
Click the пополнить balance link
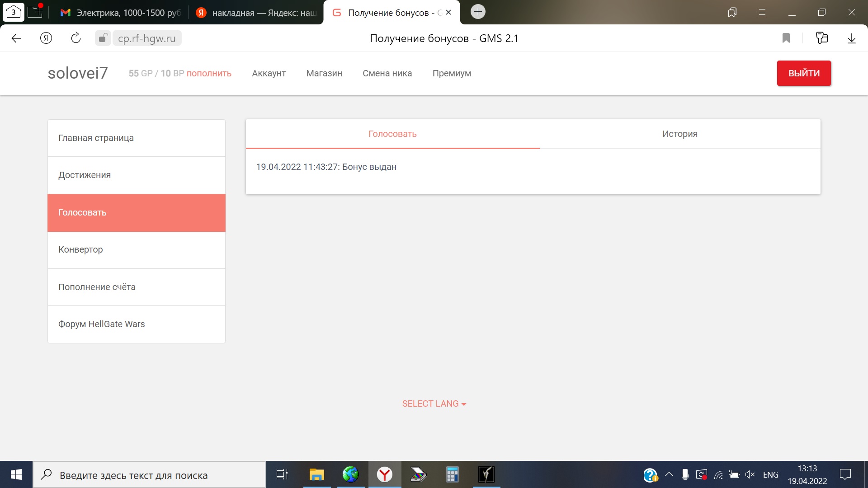coord(209,73)
